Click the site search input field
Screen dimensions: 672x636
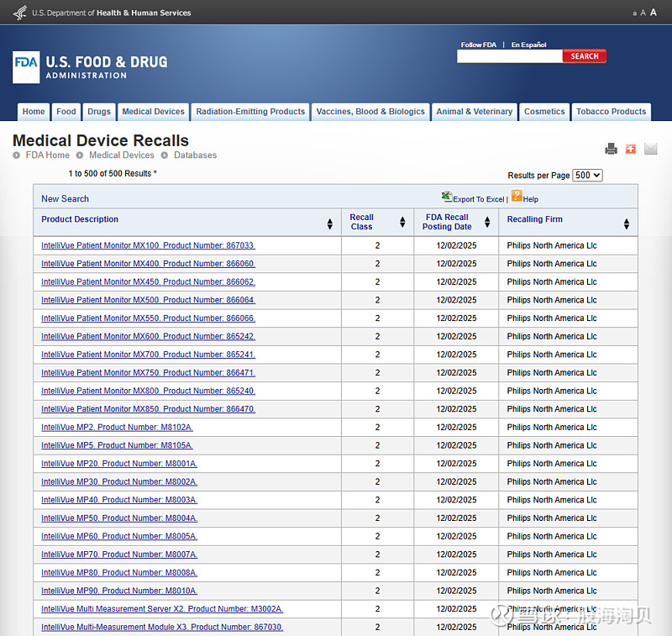(x=509, y=56)
